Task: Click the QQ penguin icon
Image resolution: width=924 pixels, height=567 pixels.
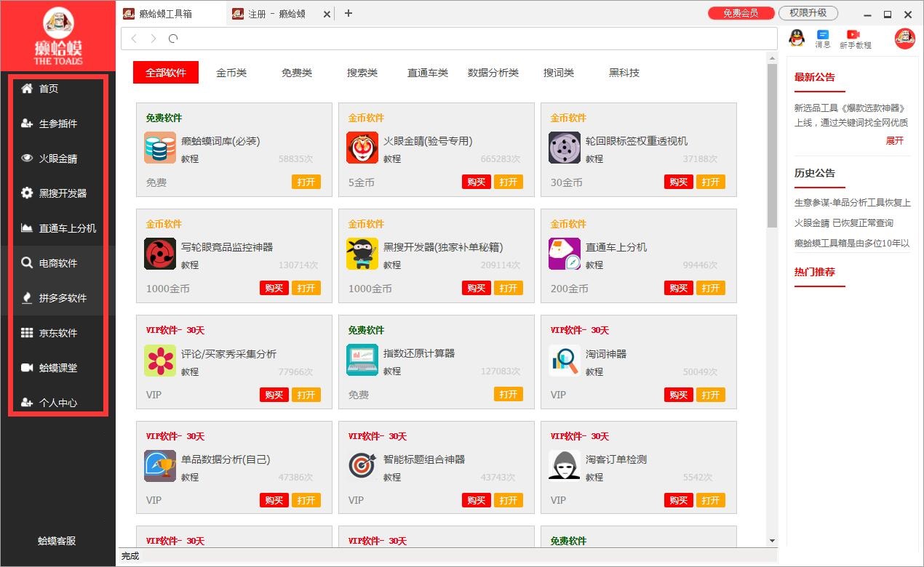Action: [x=797, y=38]
